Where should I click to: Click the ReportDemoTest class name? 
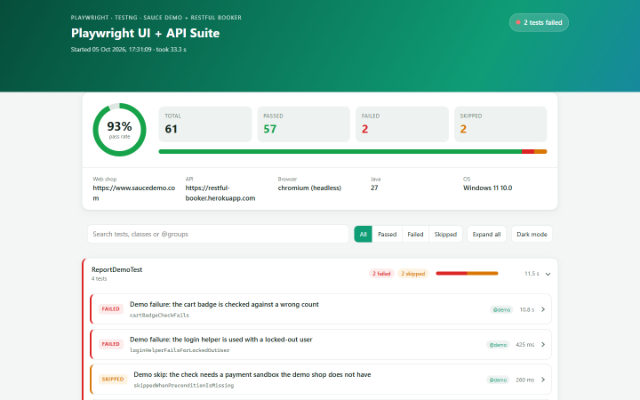pyautogui.click(x=117, y=269)
